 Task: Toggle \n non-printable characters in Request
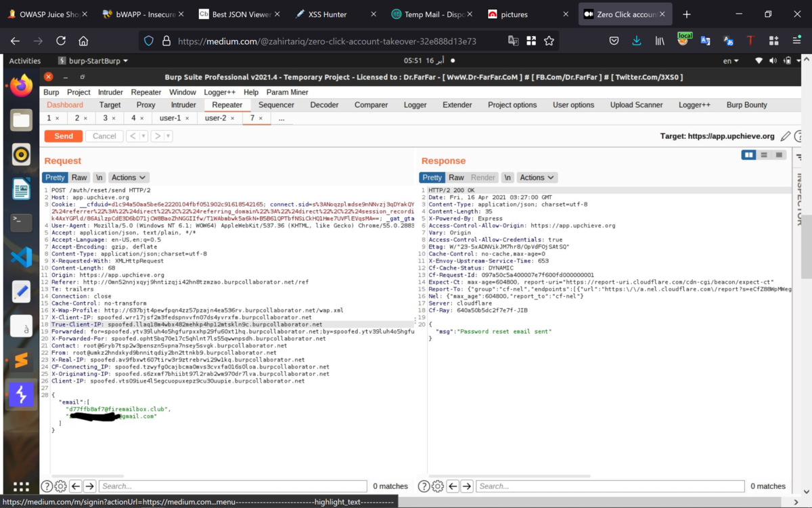click(99, 177)
